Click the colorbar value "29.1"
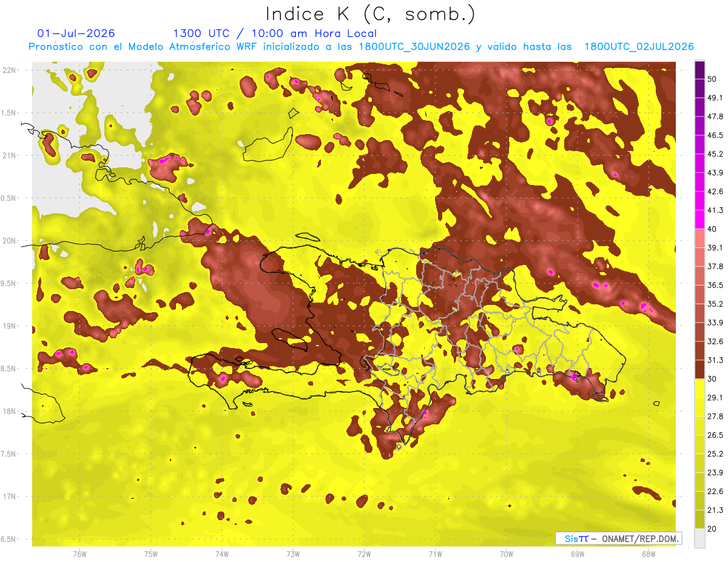Image resolution: width=728 pixels, height=562 pixels. 715,397
